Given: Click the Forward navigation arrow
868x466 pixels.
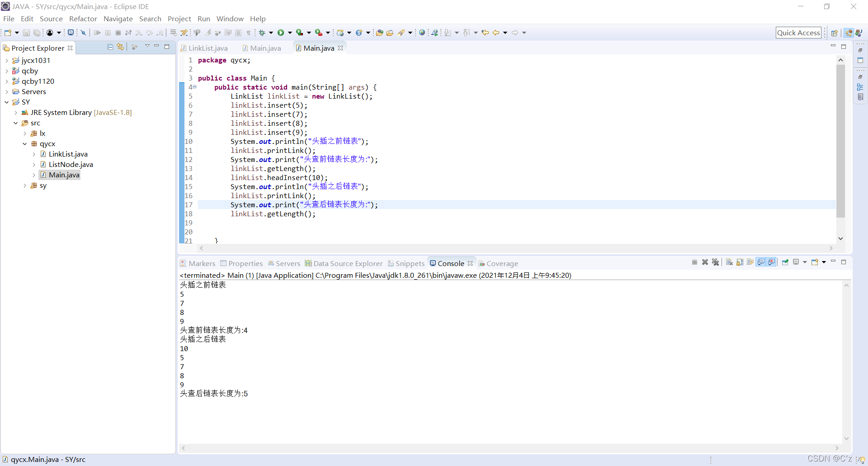Looking at the screenshot, I should [x=515, y=33].
